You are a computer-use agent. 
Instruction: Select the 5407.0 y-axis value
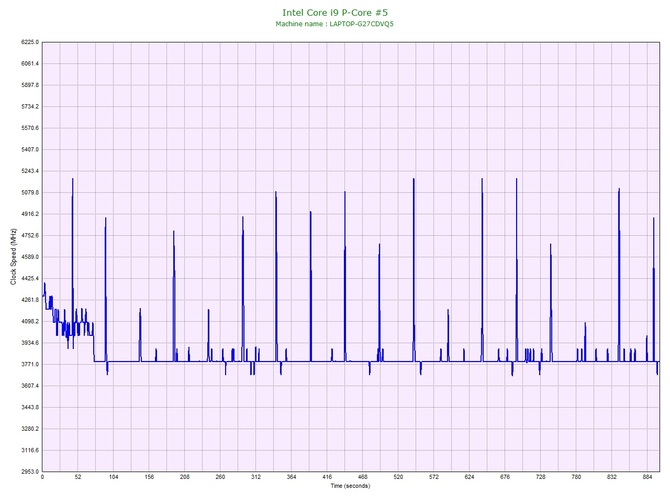pos(30,150)
